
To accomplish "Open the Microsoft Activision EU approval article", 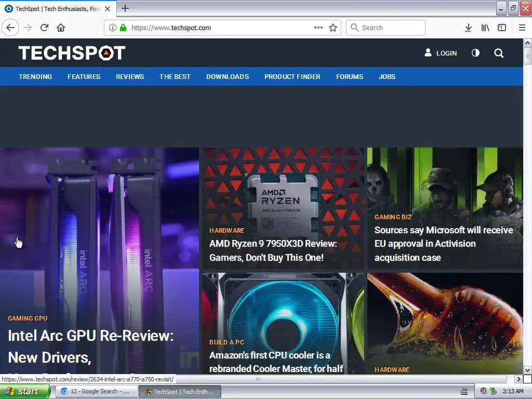I will coord(444,244).
